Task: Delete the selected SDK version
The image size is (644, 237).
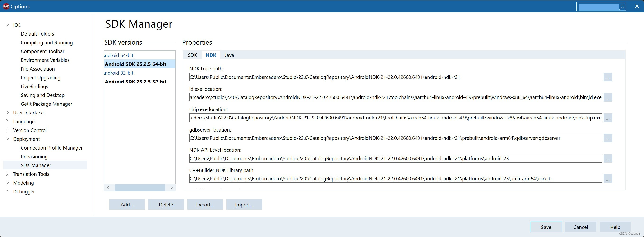Action: 166,204
